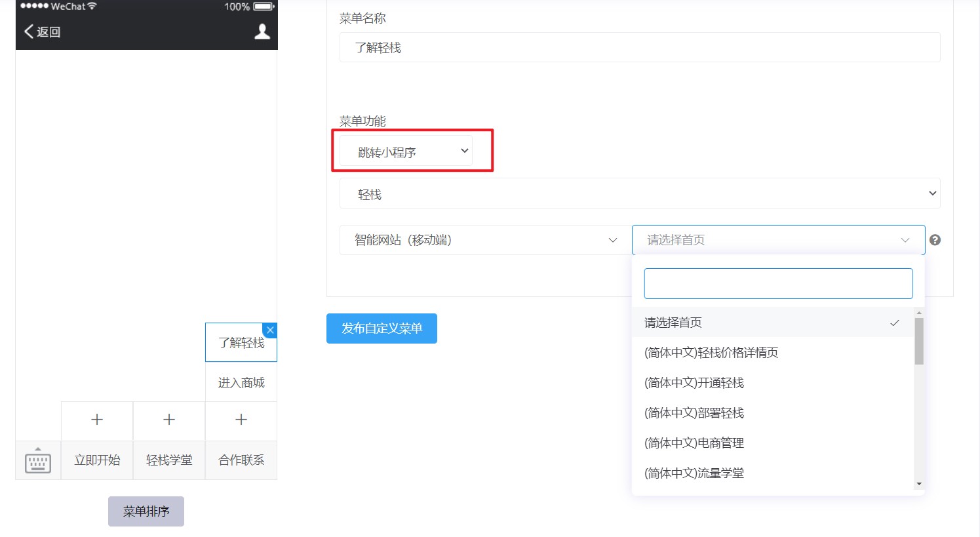Toggle the keyboard icon in menu bar

38,460
